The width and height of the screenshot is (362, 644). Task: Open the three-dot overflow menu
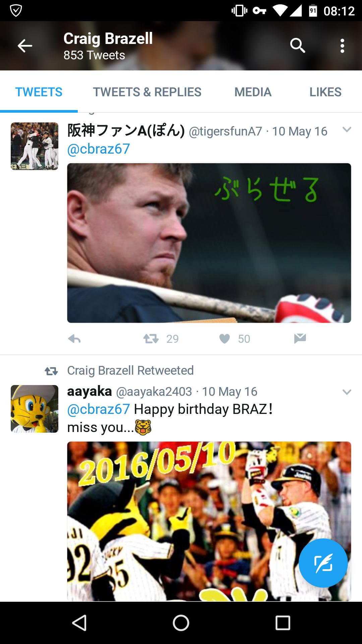click(x=342, y=46)
